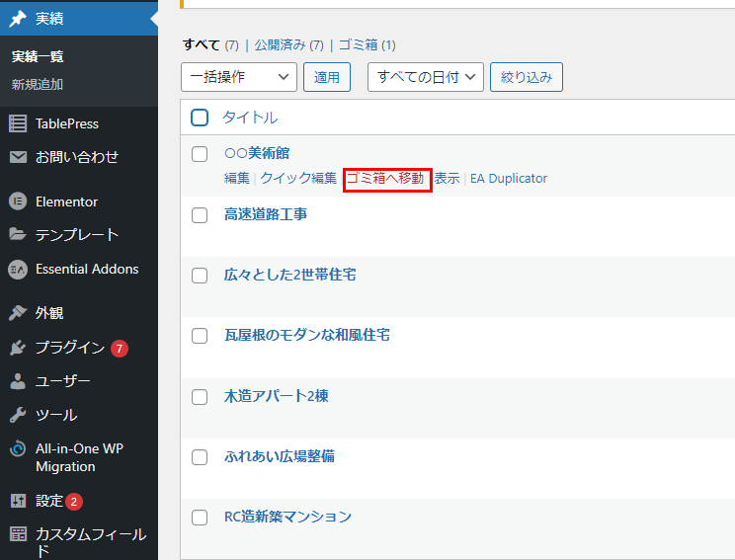Select all posts with the タイトル header checkbox

(200, 118)
